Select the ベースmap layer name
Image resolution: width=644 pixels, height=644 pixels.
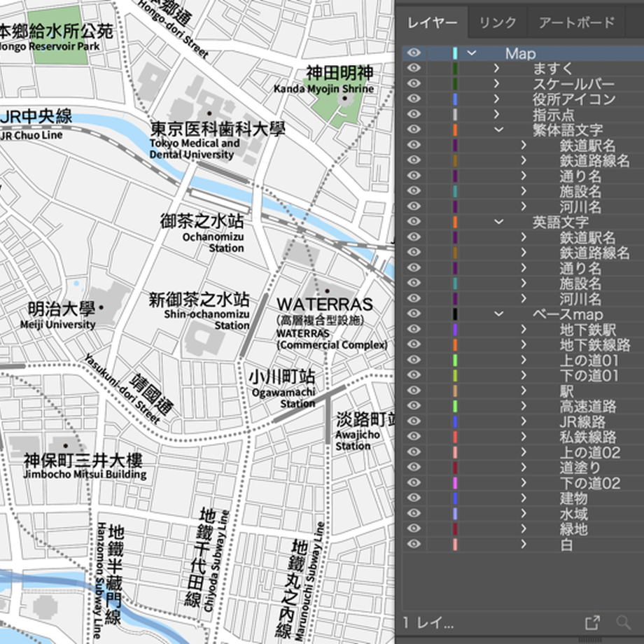point(568,314)
